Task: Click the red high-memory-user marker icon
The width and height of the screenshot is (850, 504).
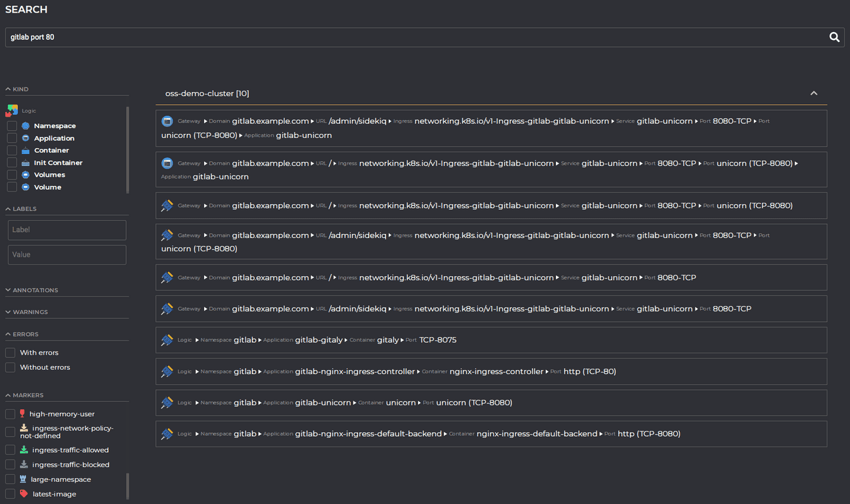Action: [x=22, y=414]
